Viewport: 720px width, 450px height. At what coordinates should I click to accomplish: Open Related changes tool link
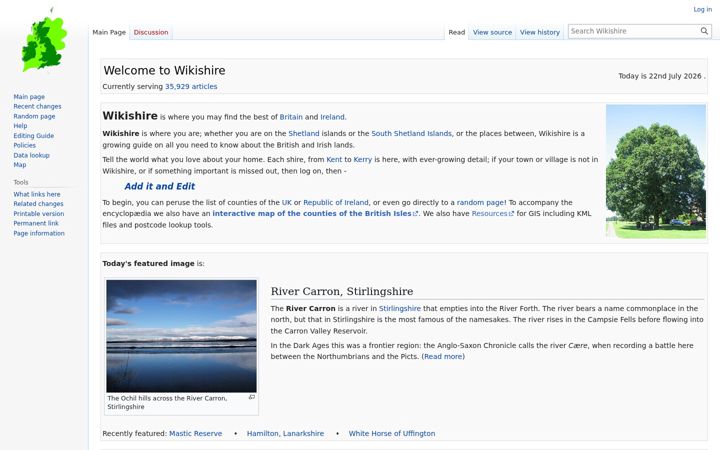coord(38,203)
